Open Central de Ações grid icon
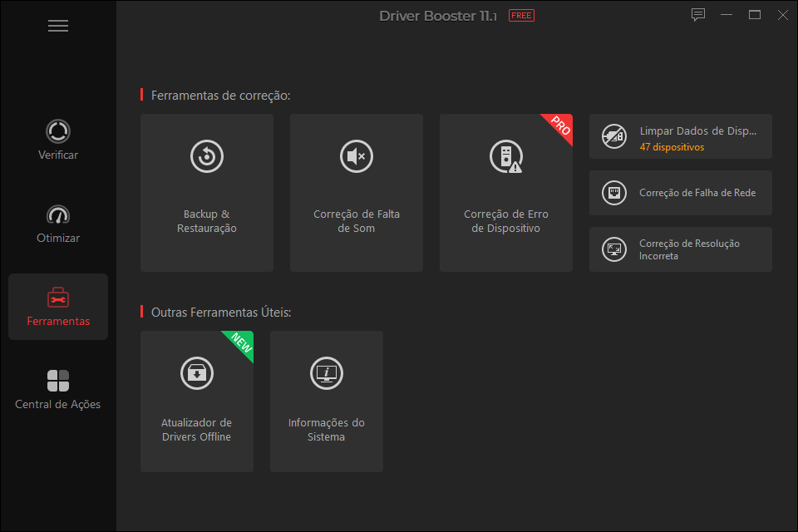Screen dimensions: 798x532 click(x=58, y=381)
